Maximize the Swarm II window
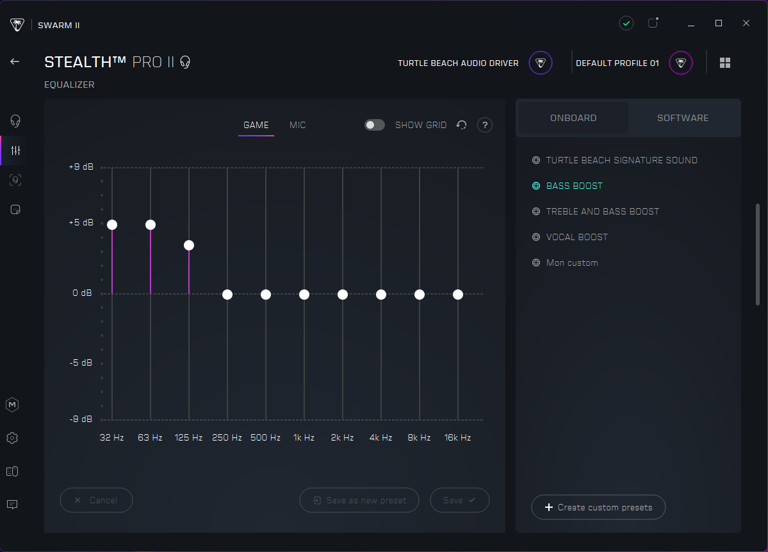The image size is (768, 552). 719,24
